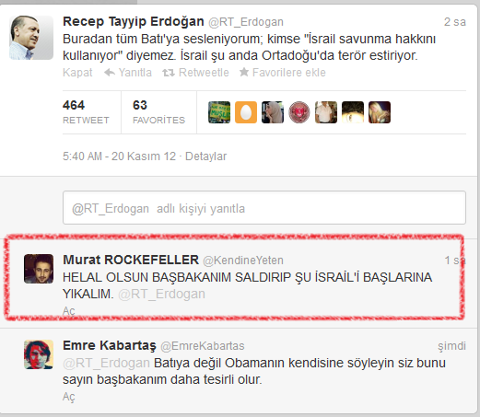Collapse the tweet using Kapat
The height and width of the screenshot is (417, 480).
77,72
